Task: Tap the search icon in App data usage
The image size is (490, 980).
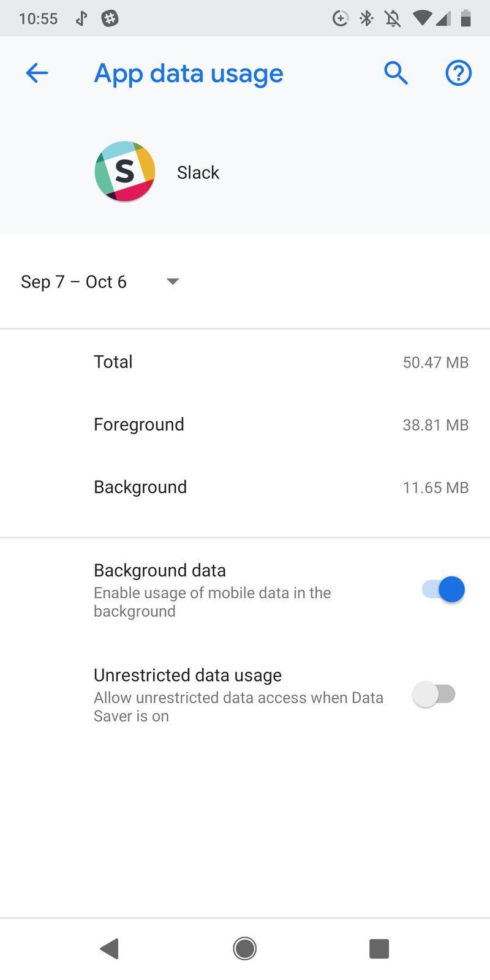Action: (x=396, y=73)
